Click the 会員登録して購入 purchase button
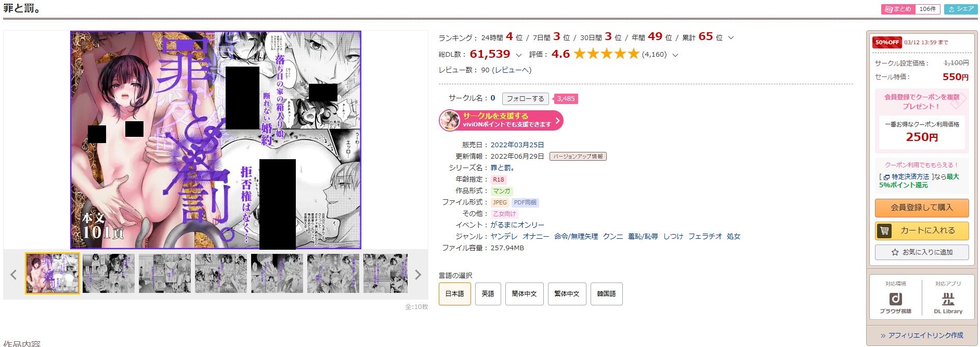The height and width of the screenshot is (347, 980). [922, 208]
